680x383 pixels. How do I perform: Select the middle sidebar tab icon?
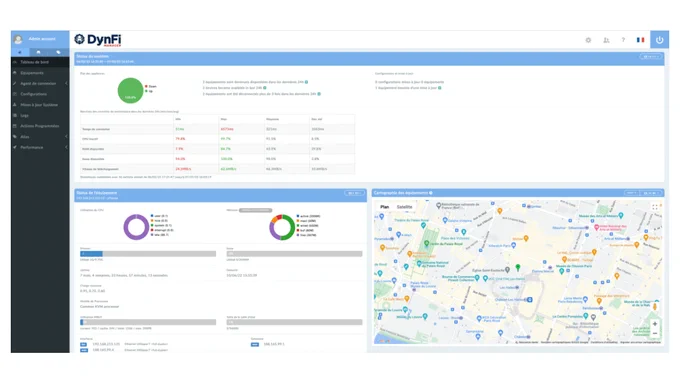[x=39, y=52]
